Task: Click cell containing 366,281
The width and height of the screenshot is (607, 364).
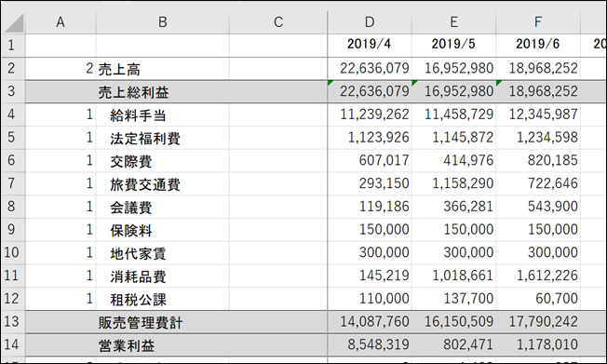Action: (453, 207)
